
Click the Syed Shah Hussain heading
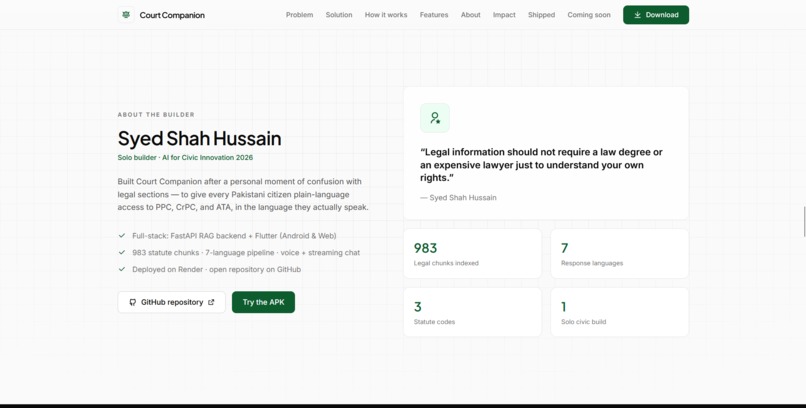[199, 138]
